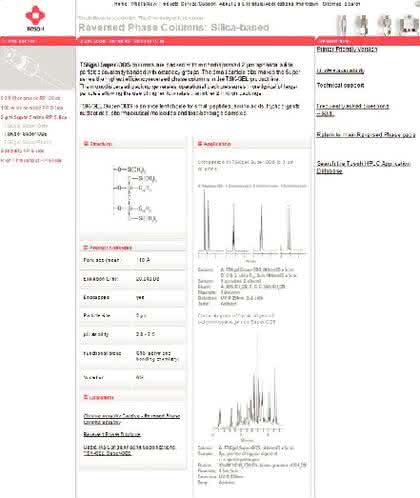Click the Product Attributes section header icon
The image size is (420, 498).
86,248
